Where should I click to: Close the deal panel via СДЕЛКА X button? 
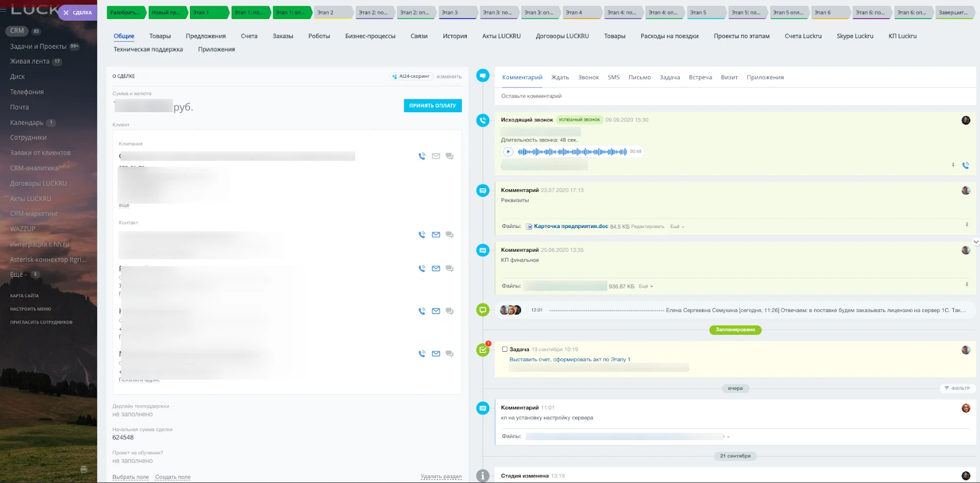pyautogui.click(x=66, y=13)
